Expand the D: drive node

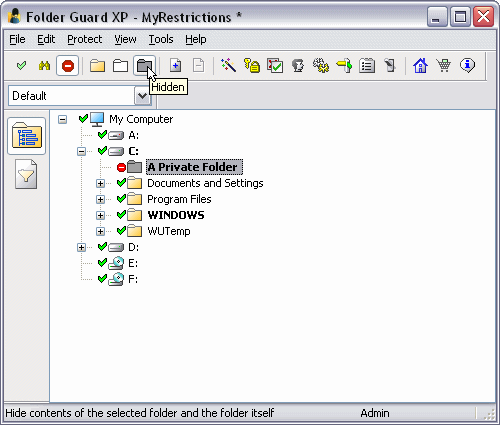point(81,247)
